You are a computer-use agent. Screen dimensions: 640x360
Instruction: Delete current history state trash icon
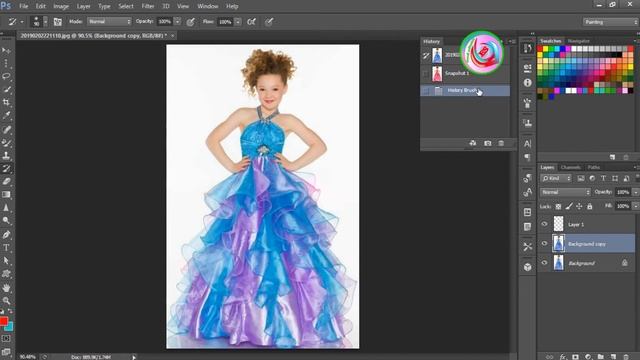tap(501, 143)
